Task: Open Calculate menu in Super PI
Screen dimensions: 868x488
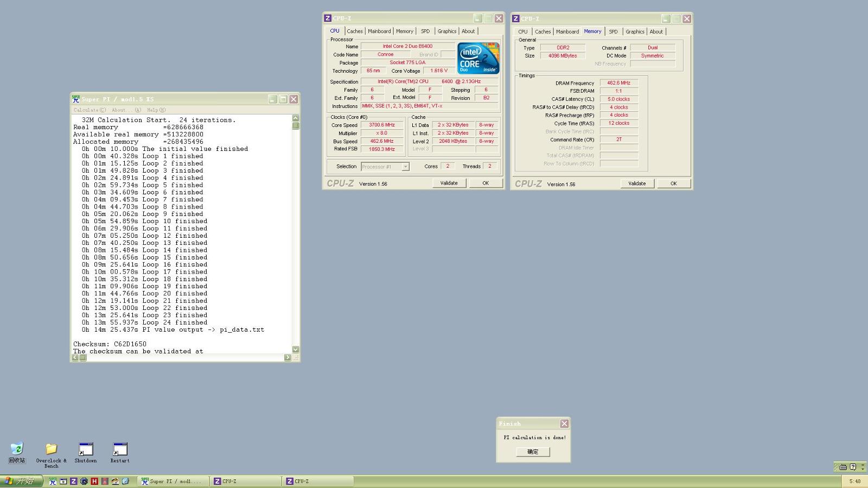Action: coord(90,110)
